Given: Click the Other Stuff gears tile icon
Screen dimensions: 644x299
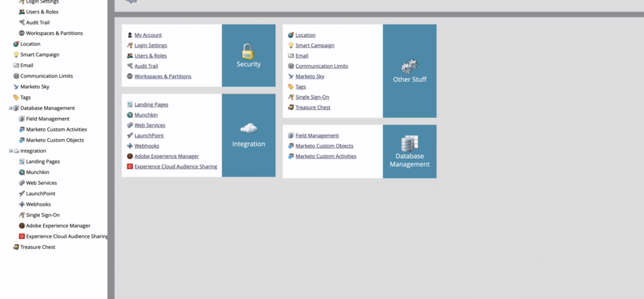Looking at the screenshot, I should click(410, 66).
